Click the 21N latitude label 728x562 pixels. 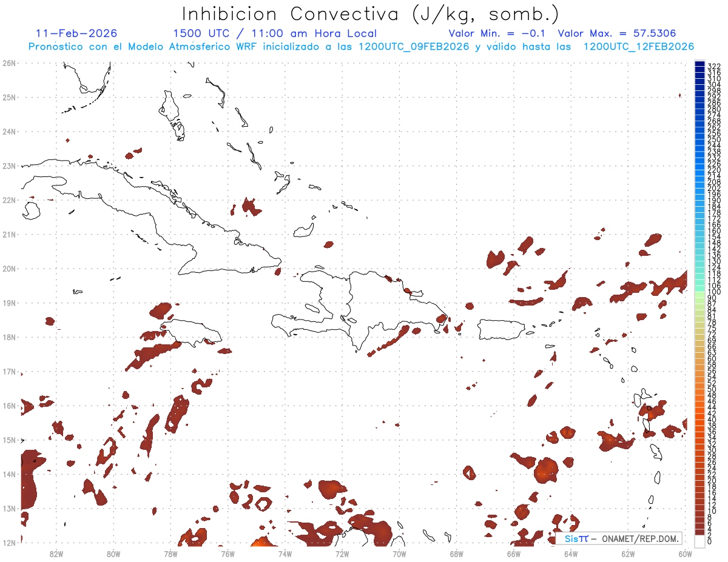pos(9,234)
